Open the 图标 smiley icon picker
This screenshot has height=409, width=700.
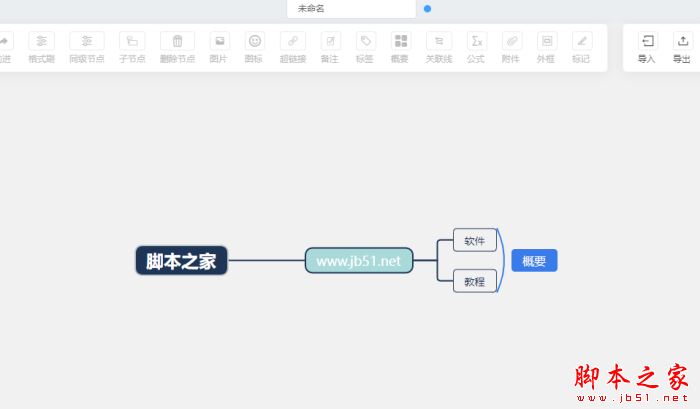(255, 41)
